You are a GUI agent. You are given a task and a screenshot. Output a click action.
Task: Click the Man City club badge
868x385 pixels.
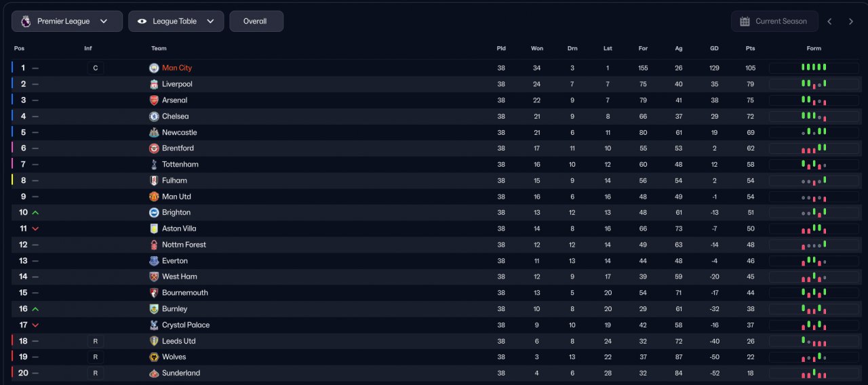(154, 68)
